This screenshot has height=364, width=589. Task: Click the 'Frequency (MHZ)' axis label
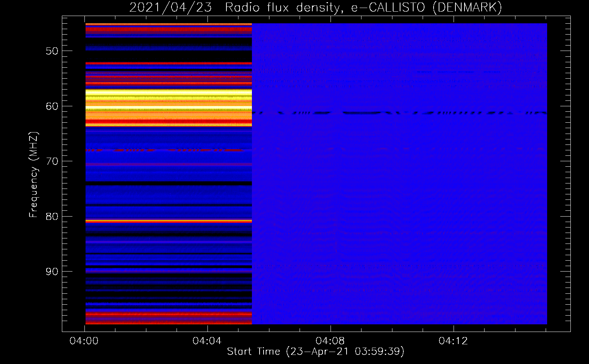[x=33, y=175]
